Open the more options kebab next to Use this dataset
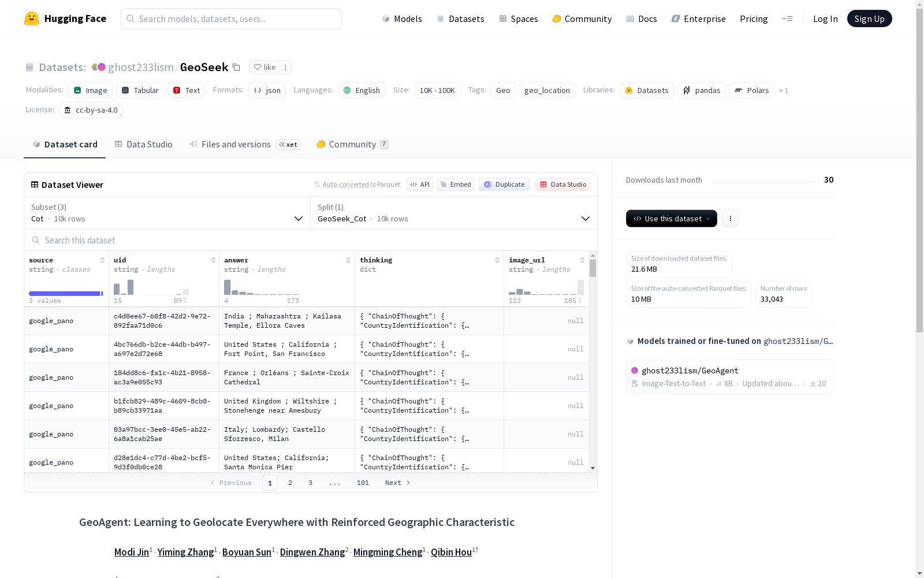This screenshot has width=924, height=578. pos(731,218)
